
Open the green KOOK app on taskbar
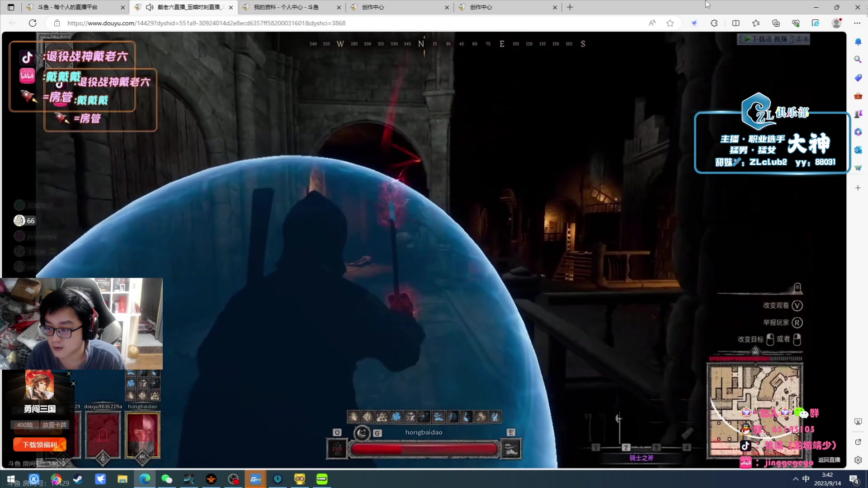(x=322, y=479)
